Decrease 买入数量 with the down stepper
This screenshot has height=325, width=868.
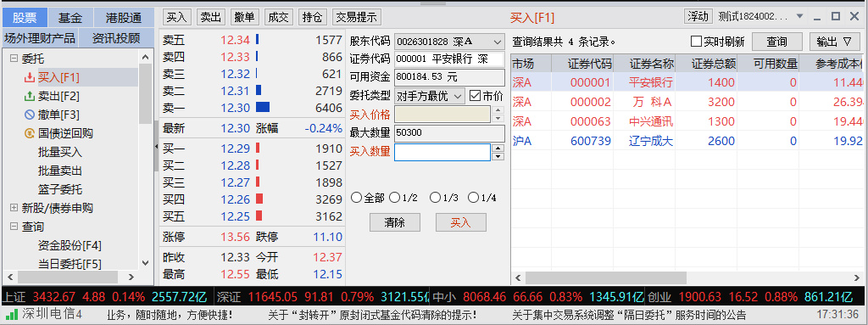click(498, 156)
